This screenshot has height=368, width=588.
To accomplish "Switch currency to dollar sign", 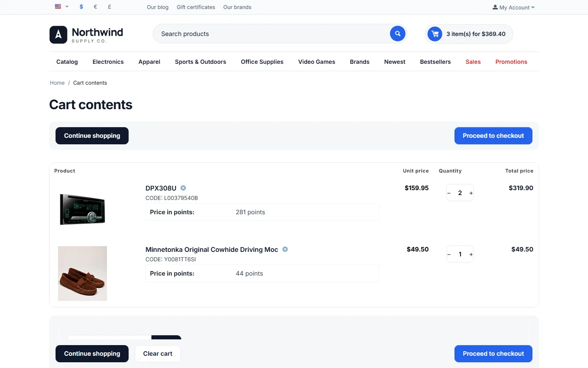I will pos(81,7).
